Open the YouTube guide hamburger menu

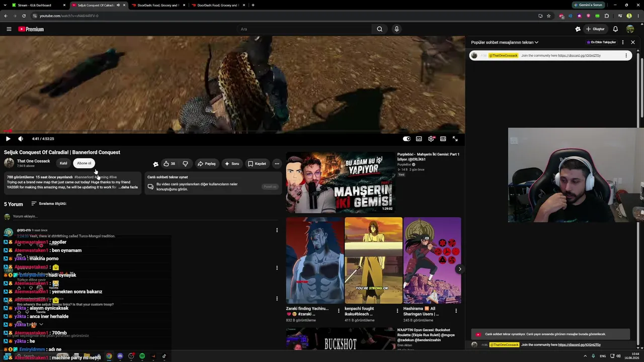click(x=9, y=29)
